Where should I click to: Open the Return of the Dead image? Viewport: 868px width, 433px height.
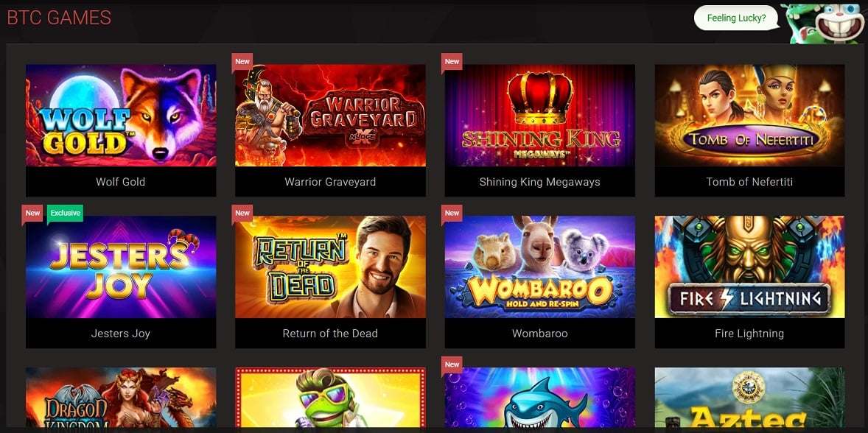(331, 267)
